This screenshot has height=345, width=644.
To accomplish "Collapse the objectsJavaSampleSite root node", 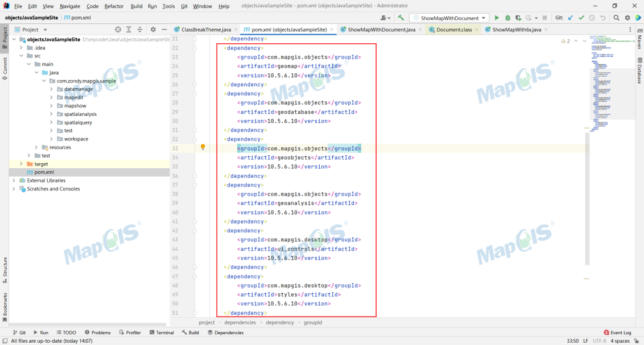I will point(14,39).
